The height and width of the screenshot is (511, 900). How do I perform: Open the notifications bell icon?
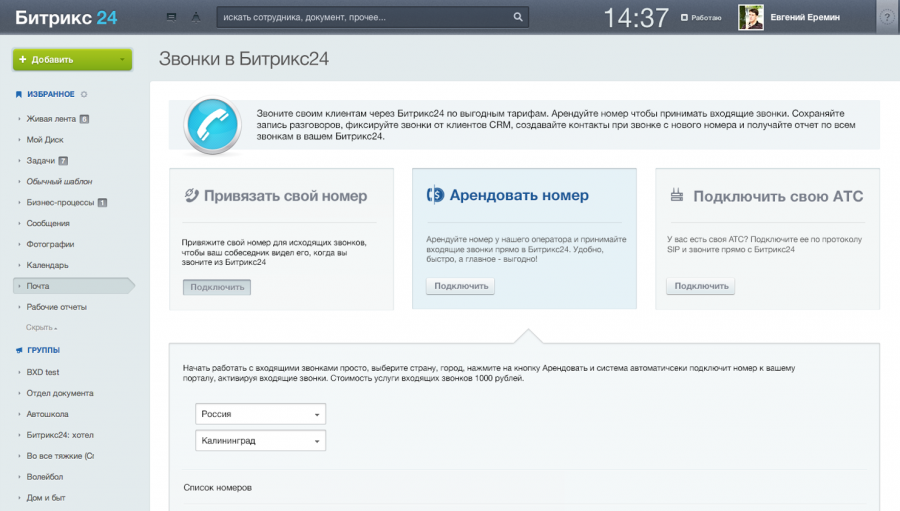point(196,17)
